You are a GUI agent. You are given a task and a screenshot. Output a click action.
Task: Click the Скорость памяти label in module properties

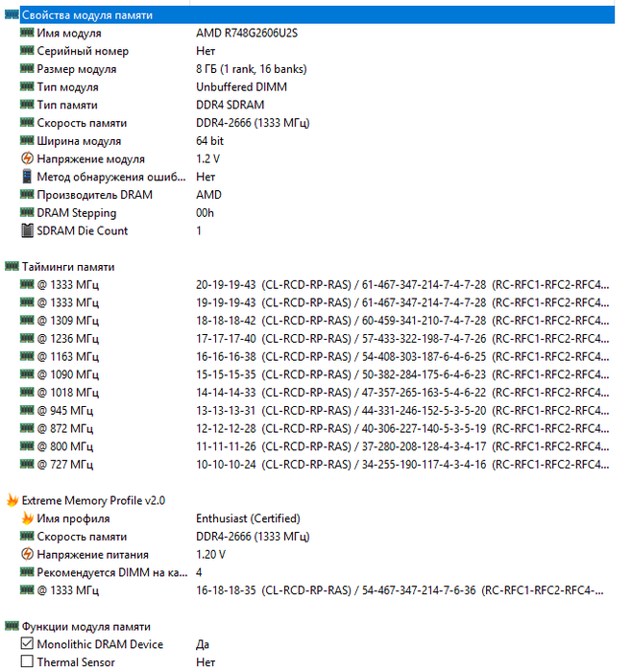(x=82, y=123)
